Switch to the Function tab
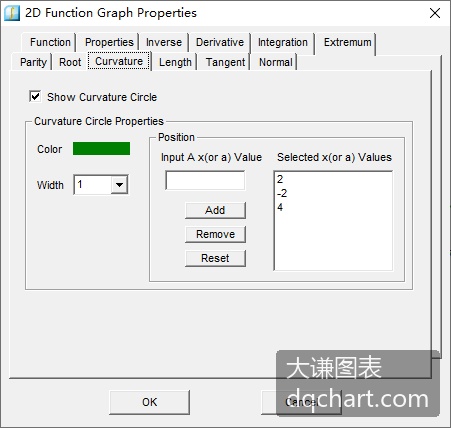This screenshot has width=451, height=428. 50,42
